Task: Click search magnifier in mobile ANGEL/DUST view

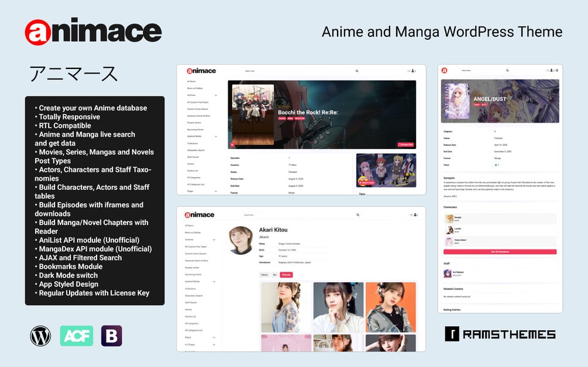Action: coord(507,70)
